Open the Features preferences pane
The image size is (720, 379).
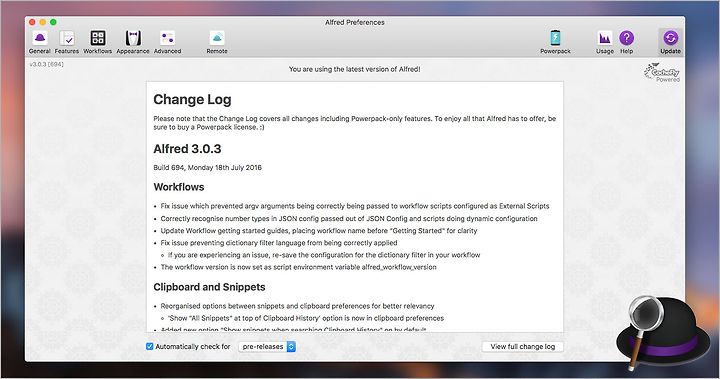[67, 42]
